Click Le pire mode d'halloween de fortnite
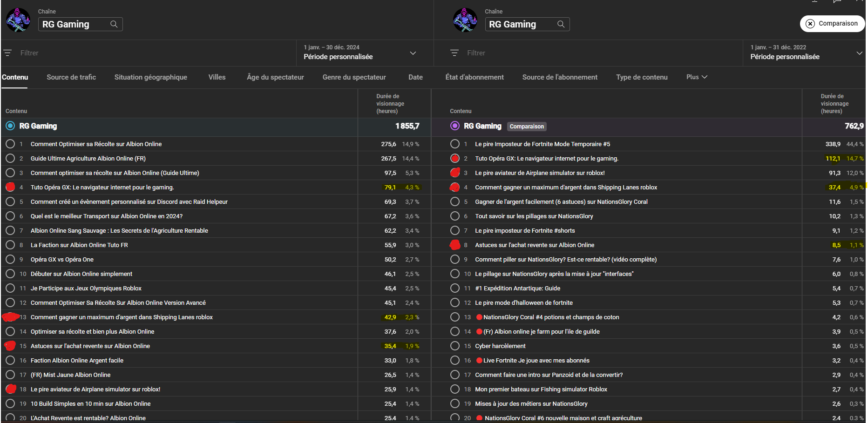The width and height of the screenshot is (868, 423). (x=524, y=303)
